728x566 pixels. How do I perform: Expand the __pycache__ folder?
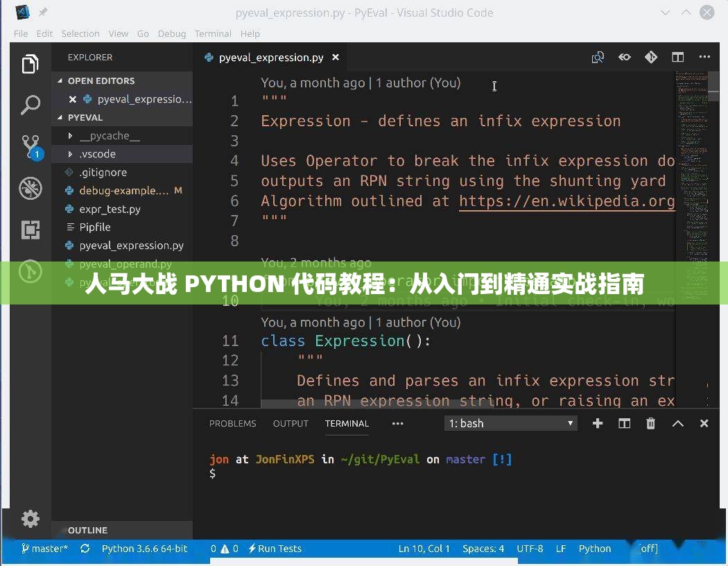click(111, 135)
